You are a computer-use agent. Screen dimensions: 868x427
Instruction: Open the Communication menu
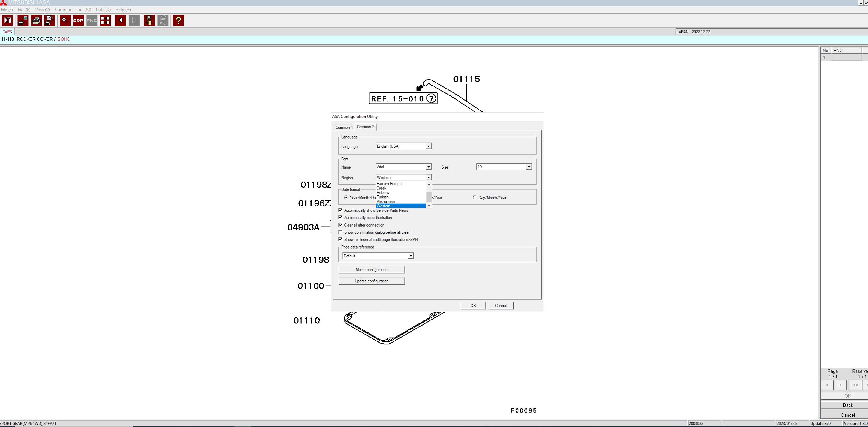tap(73, 10)
